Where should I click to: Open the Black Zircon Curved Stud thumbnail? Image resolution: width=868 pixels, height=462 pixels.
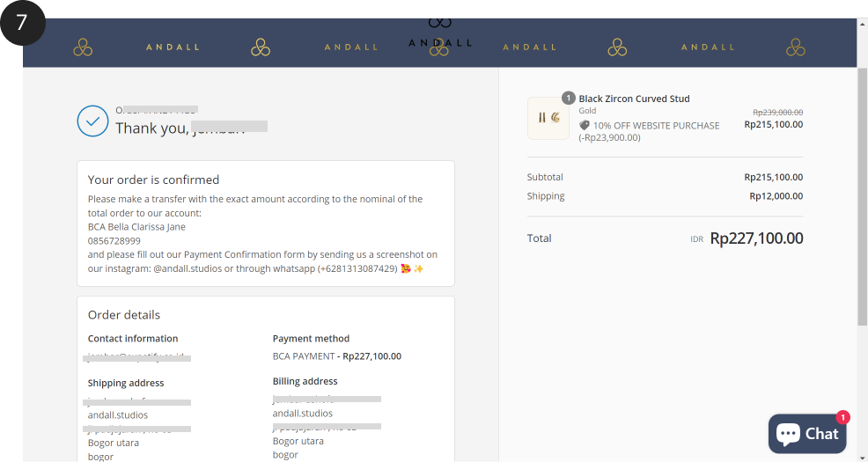point(548,118)
